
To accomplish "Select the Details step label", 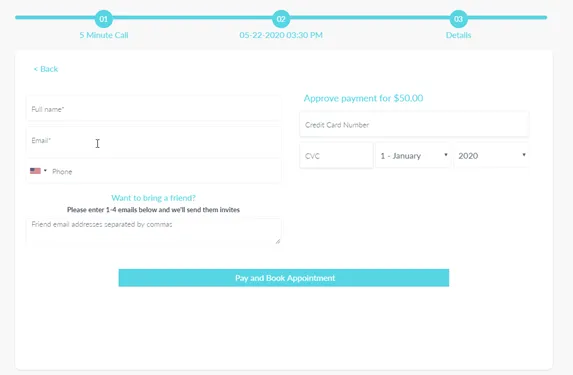I will pyautogui.click(x=458, y=35).
